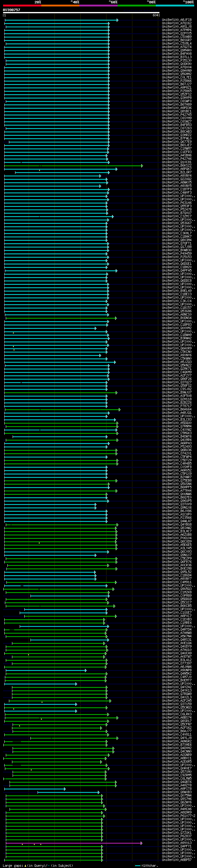
Task: Select hit label UniRef100_B6AG64
Action: (177, 410)
